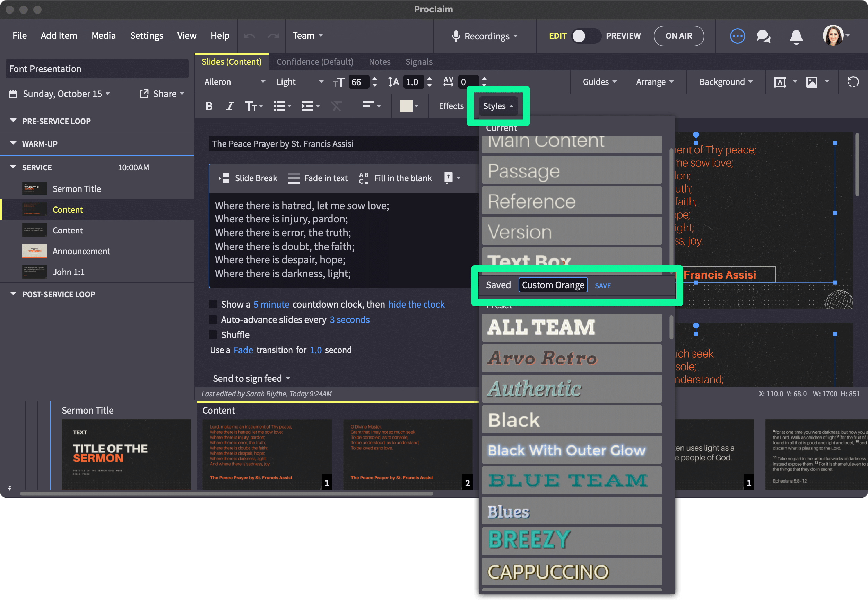Open the Send to sign feed dropdown

251,378
